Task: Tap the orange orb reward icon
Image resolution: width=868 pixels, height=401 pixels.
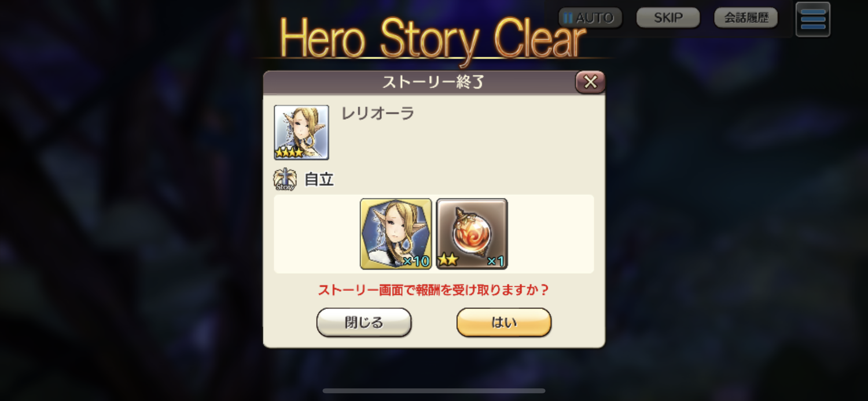Action: coord(472,234)
